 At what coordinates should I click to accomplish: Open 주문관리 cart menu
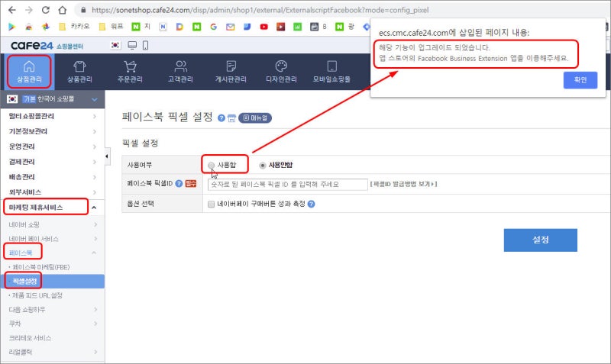pos(130,72)
